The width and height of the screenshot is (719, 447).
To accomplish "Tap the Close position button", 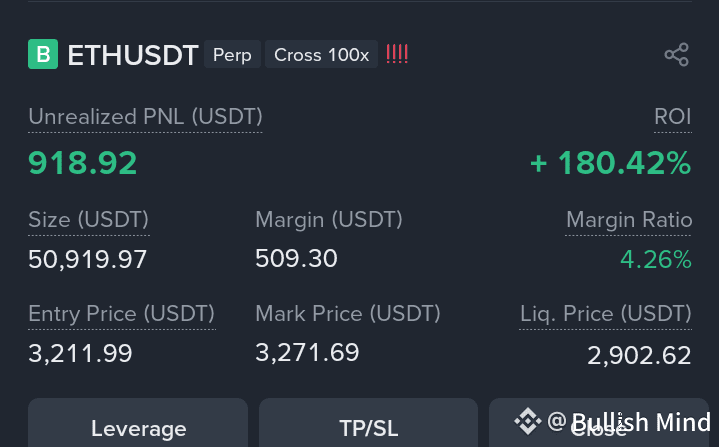I will coord(599,423).
